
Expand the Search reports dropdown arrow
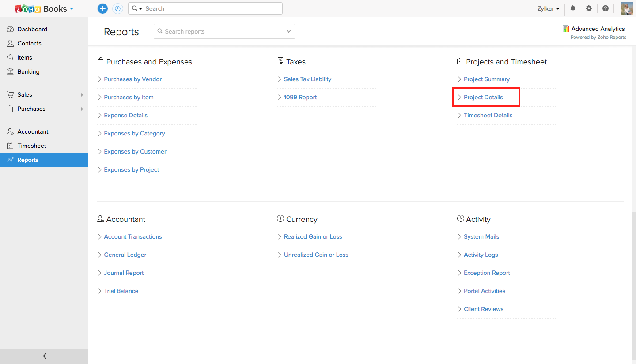coord(288,31)
